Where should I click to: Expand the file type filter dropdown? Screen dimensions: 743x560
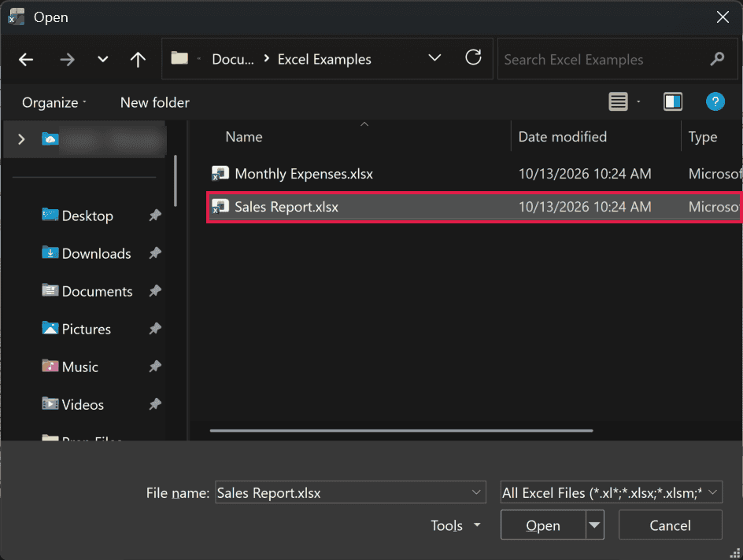[x=612, y=493]
